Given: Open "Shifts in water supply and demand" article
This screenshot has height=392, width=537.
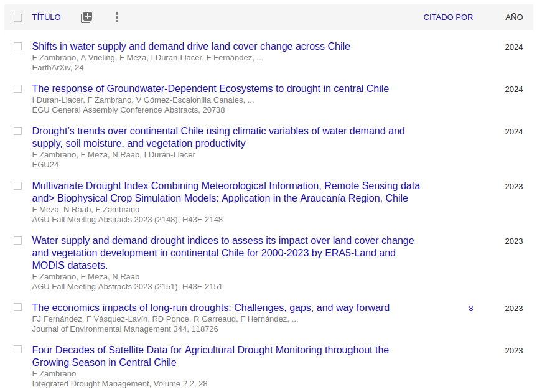Looking at the screenshot, I should click(x=191, y=47).
